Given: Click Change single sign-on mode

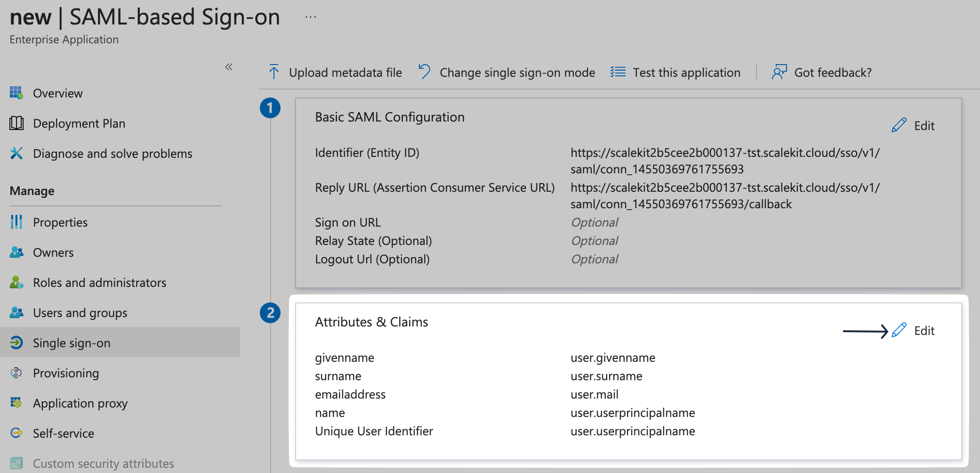Looking at the screenshot, I should [x=507, y=73].
